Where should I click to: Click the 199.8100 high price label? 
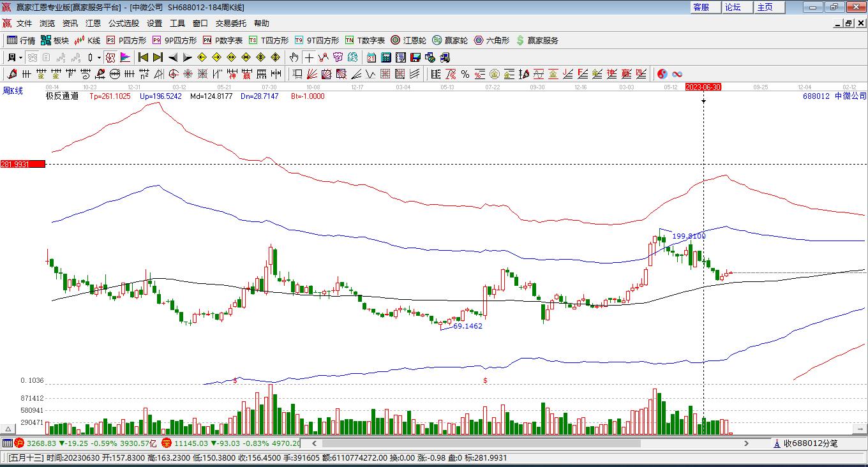tap(689, 236)
